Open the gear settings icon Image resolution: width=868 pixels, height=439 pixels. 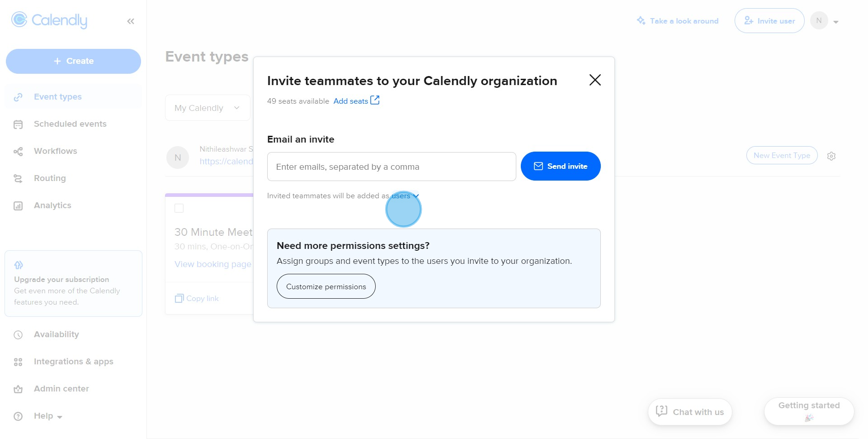tap(831, 156)
